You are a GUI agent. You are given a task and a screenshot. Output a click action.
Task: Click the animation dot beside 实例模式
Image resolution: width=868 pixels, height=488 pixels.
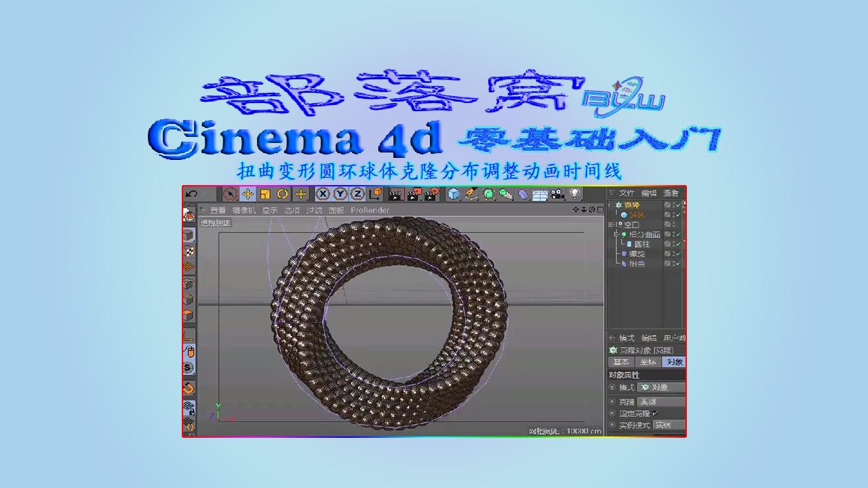[612, 425]
